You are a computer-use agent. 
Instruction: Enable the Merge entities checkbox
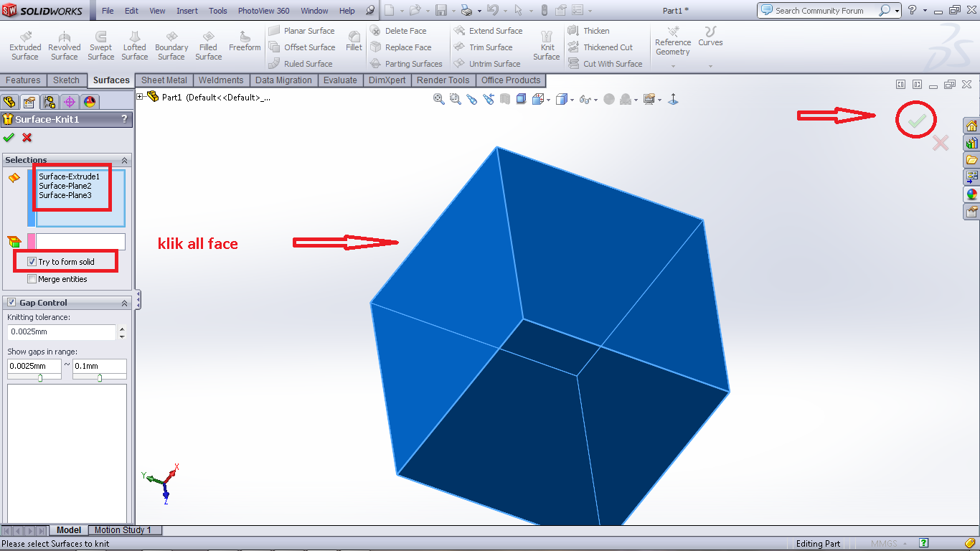32,279
